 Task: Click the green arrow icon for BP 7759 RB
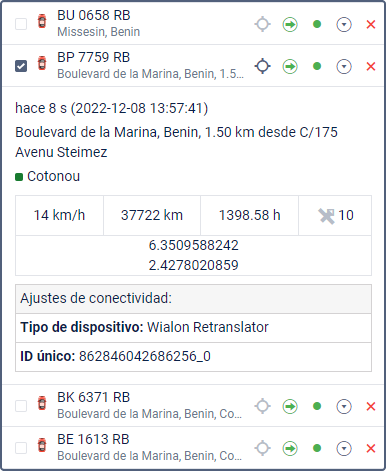290,66
